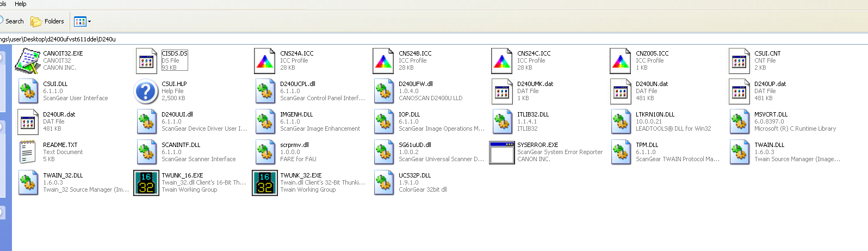Click the CNS24B.ICC color profile icon
The image size is (868, 251).
click(x=383, y=61)
